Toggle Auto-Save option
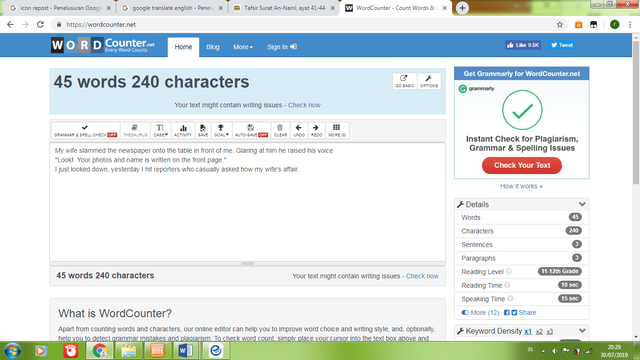The width and height of the screenshot is (640, 360). [x=251, y=131]
